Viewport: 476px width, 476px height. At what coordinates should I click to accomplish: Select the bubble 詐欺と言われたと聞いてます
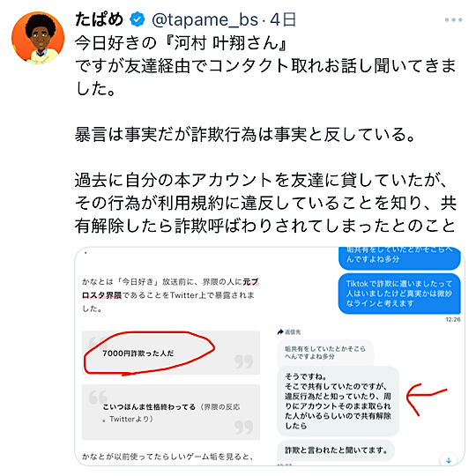click(x=336, y=450)
